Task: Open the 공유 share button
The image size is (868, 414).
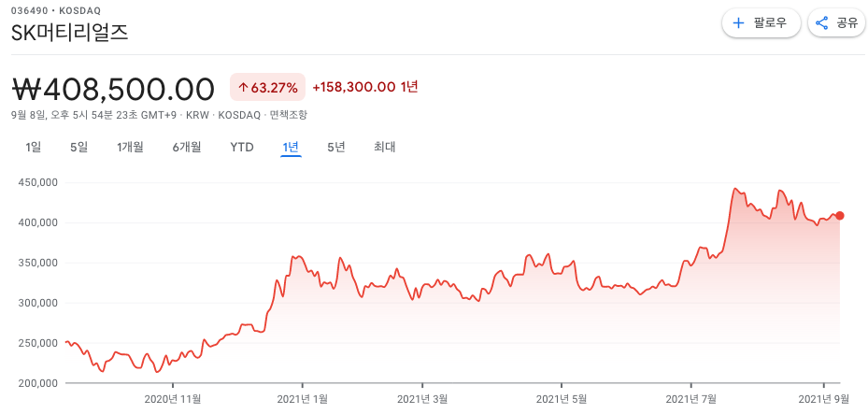Action: point(836,23)
